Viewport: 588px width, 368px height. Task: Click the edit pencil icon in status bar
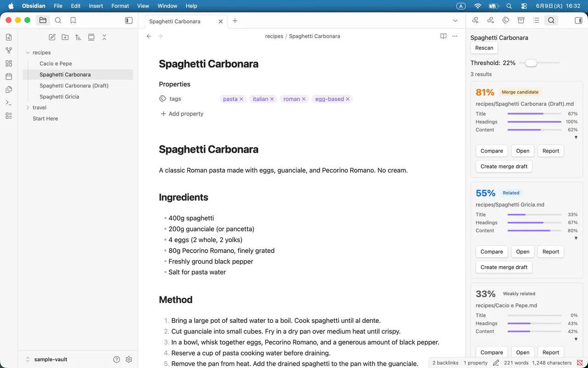tap(496, 363)
